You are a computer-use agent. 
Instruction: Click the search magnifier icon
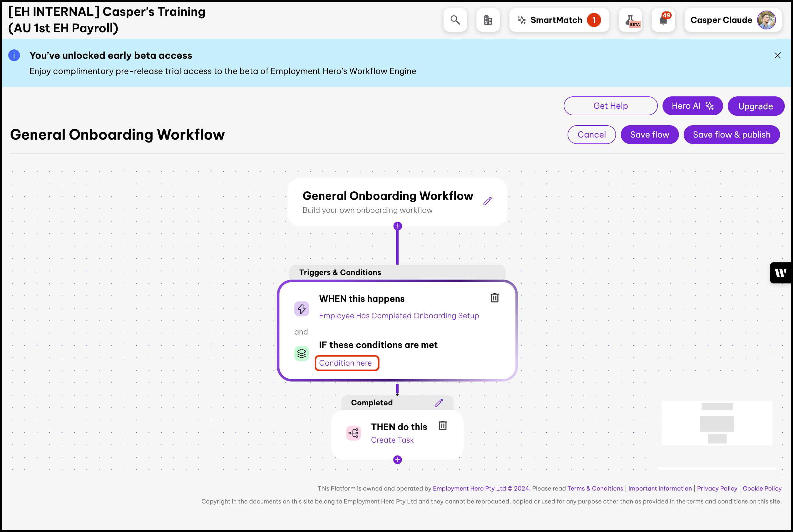pyautogui.click(x=455, y=20)
